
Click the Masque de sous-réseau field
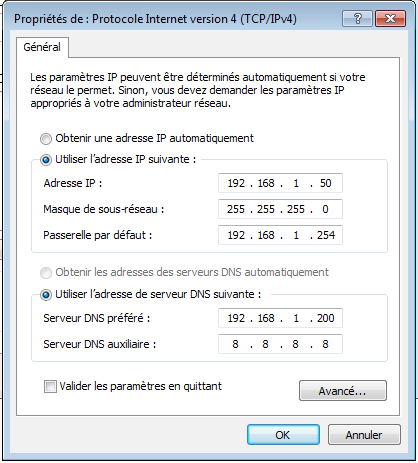280,209
